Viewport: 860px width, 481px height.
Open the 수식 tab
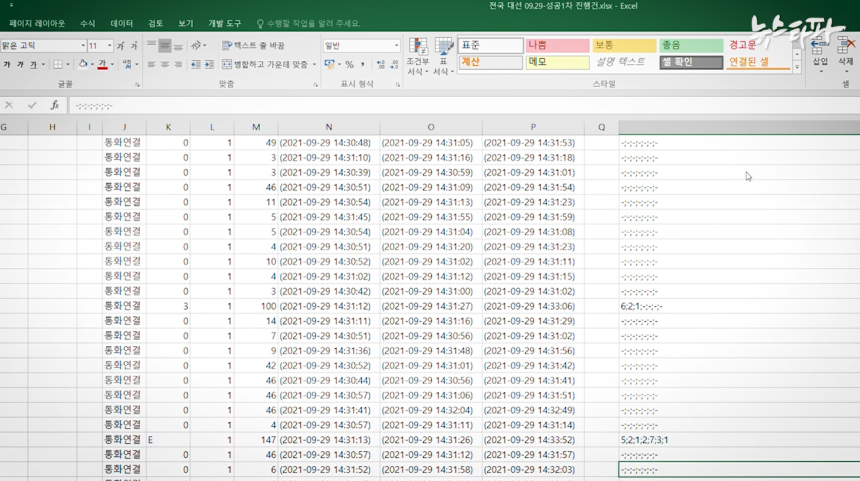(87, 24)
